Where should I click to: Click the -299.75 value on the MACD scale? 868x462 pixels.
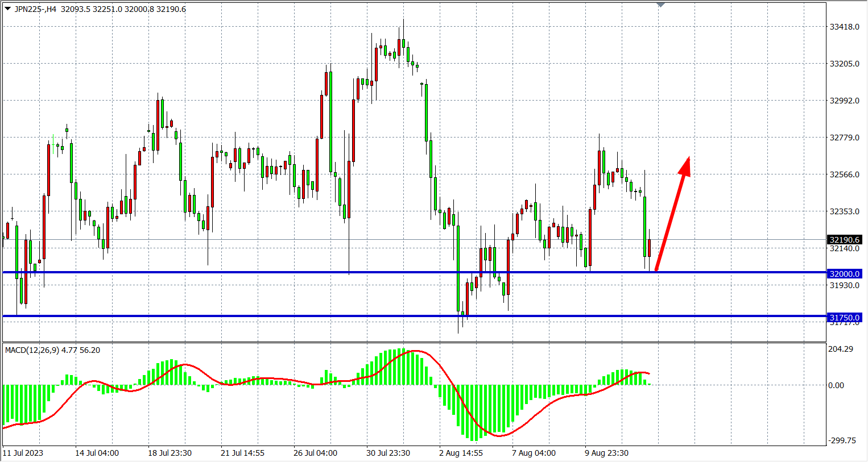click(x=841, y=440)
